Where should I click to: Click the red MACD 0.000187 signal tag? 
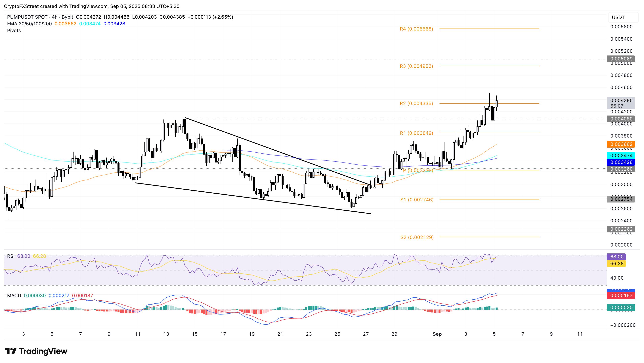621,295
